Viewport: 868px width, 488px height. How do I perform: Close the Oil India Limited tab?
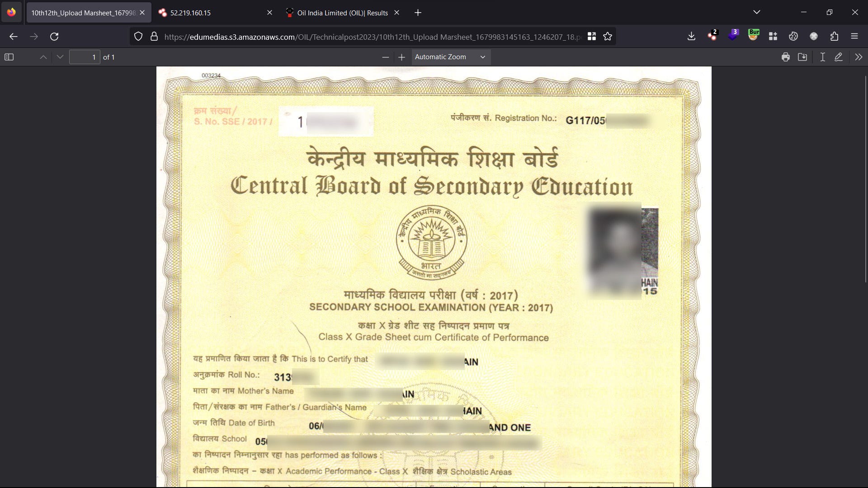396,13
